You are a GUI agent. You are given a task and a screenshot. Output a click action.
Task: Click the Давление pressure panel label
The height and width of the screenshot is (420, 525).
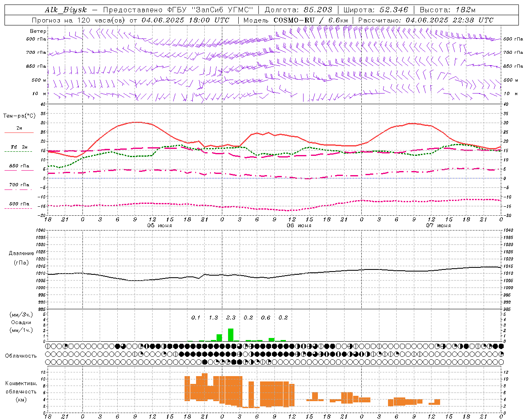[21, 253]
